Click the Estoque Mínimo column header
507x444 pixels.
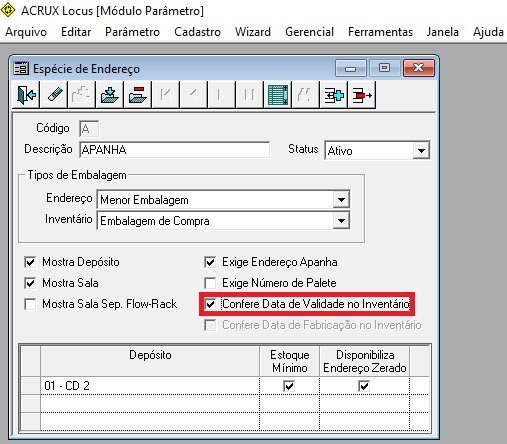(x=289, y=361)
